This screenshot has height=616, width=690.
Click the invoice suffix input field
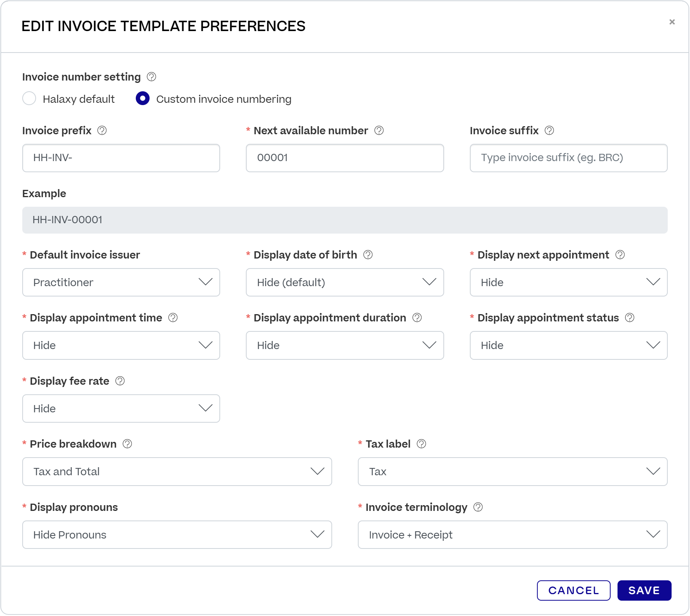click(x=568, y=158)
